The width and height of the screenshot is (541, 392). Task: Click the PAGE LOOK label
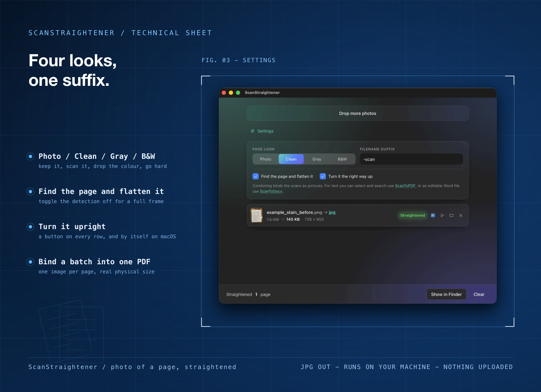point(263,149)
